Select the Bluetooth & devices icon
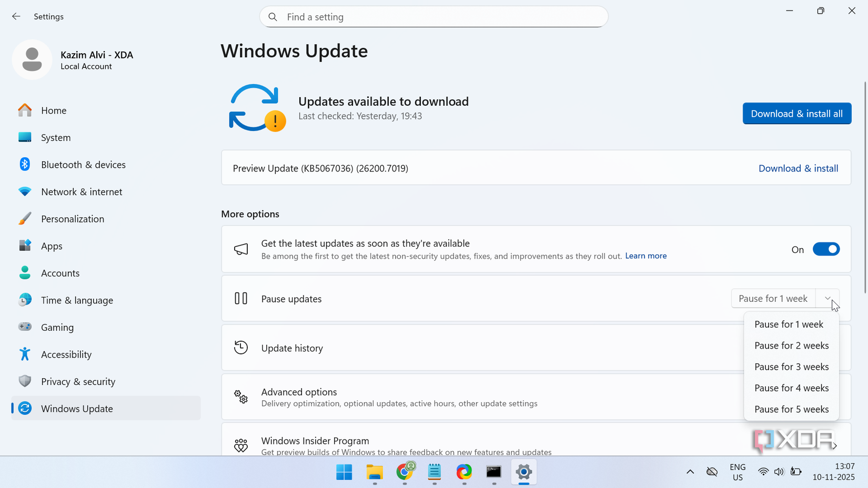The height and width of the screenshot is (488, 868). [x=25, y=164]
